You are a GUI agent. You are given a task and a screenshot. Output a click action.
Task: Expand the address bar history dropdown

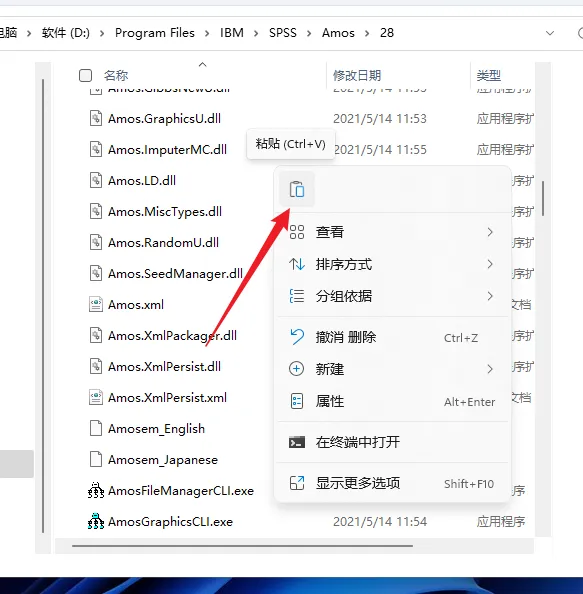click(550, 33)
